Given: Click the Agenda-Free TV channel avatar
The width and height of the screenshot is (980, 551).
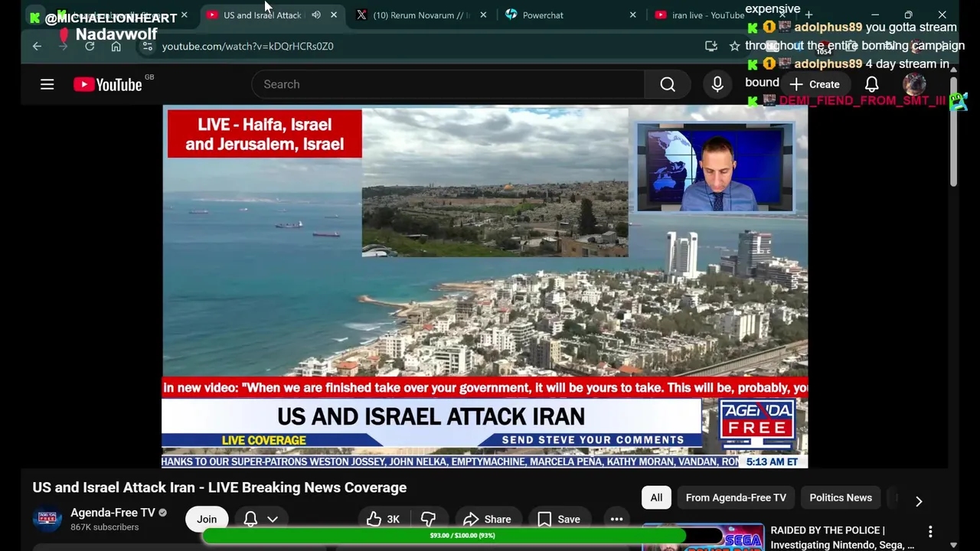Looking at the screenshot, I should [47, 519].
